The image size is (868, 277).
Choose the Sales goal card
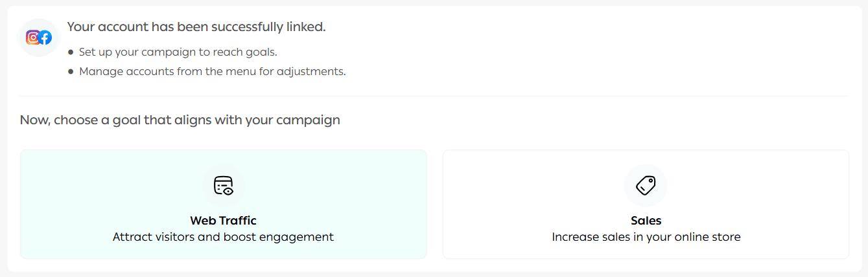646,204
